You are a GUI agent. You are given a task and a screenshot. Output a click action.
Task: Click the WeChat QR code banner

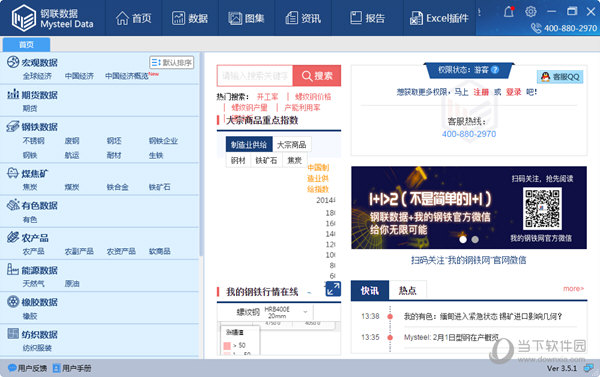click(469, 207)
